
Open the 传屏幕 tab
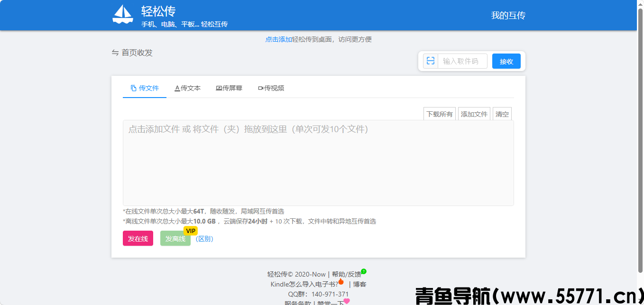pos(229,88)
